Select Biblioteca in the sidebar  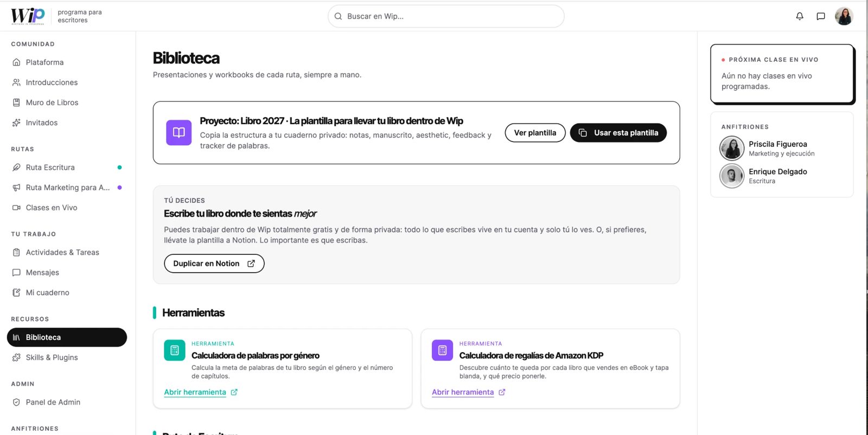[x=67, y=337]
